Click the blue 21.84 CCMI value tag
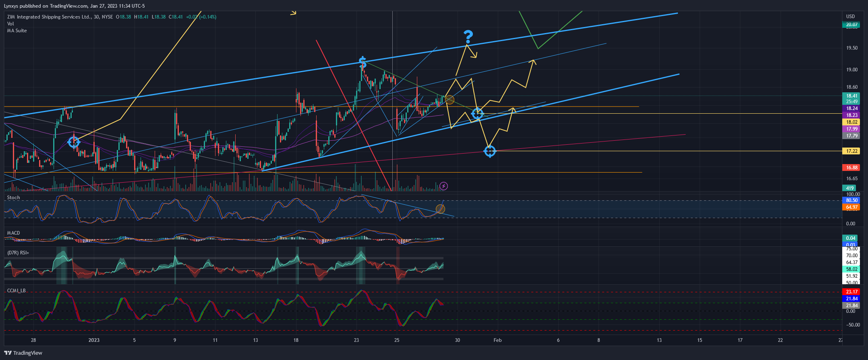The width and height of the screenshot is (868, 360). [851, 299]
